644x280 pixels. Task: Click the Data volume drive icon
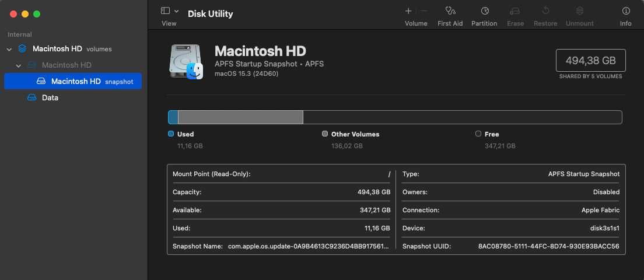pyautogui.click(x=32, y=98)
